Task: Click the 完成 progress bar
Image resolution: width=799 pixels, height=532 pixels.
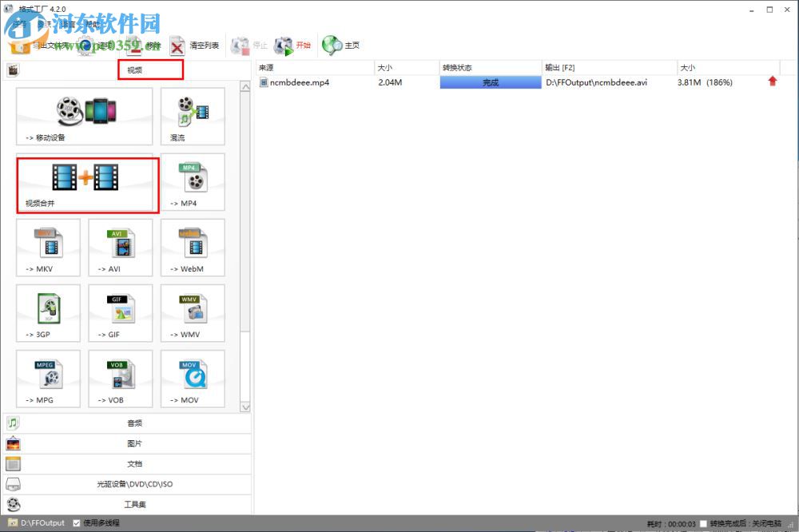Action: 491,82
